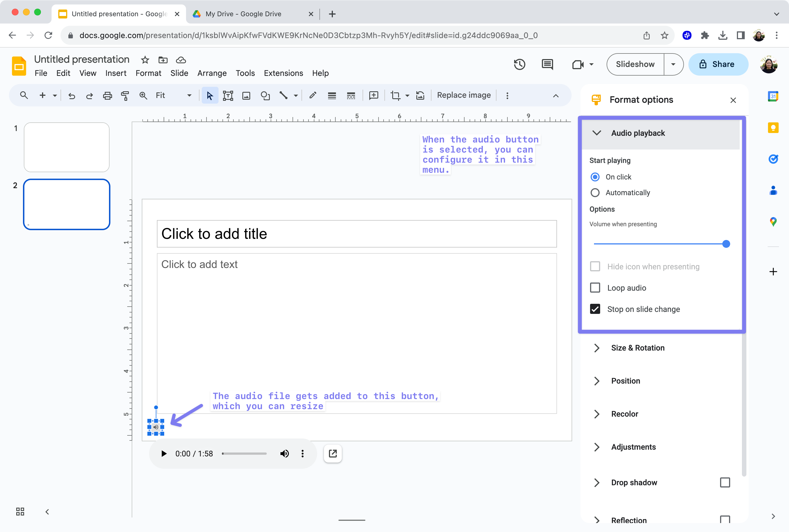The width and height of the screenshot is (789, 532).
Task: Hide the toolbar menus with up chevron
Action: tap(556, 96)
